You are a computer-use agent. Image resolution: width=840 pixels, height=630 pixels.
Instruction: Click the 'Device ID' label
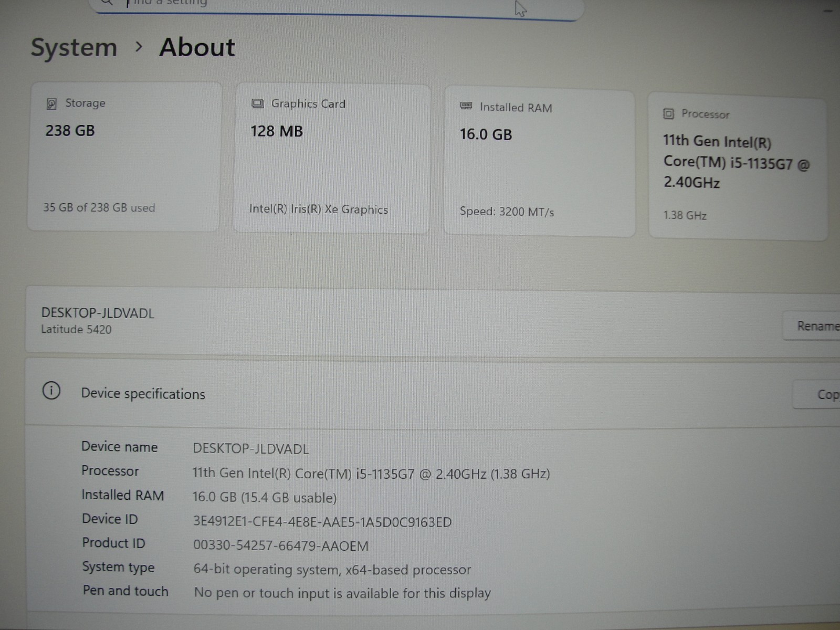pos(110,519)
